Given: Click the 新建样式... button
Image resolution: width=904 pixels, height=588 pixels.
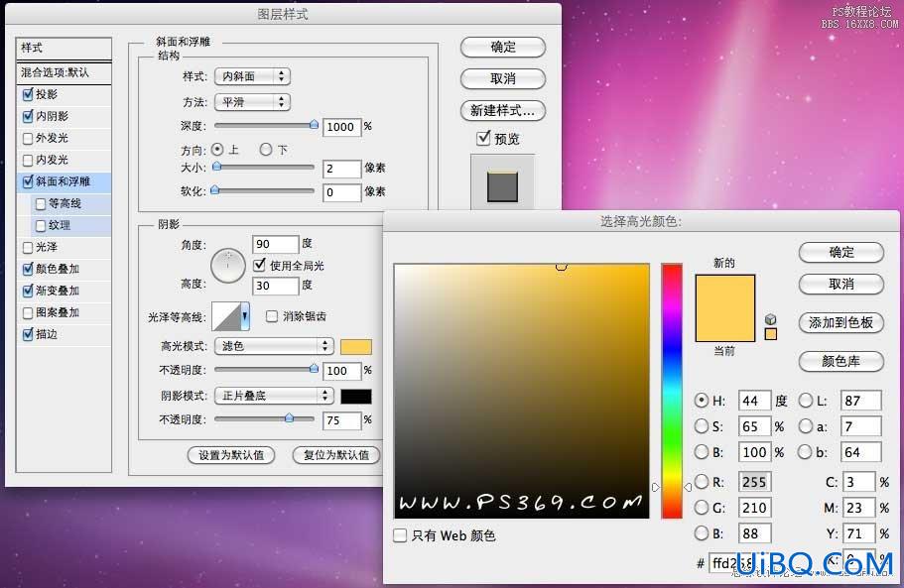Looking at the screenshot, I should point(503,111).
